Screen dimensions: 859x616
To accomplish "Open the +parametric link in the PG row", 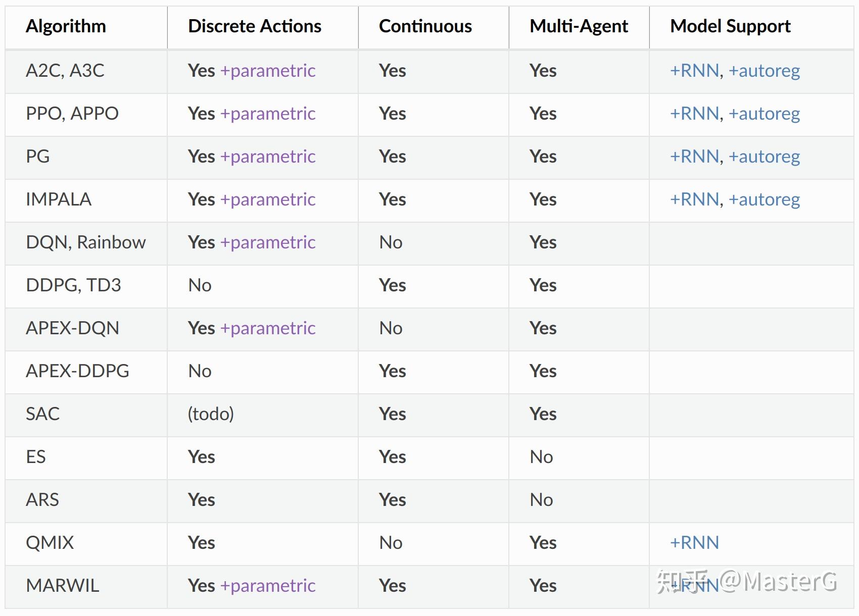I will 268,157.
